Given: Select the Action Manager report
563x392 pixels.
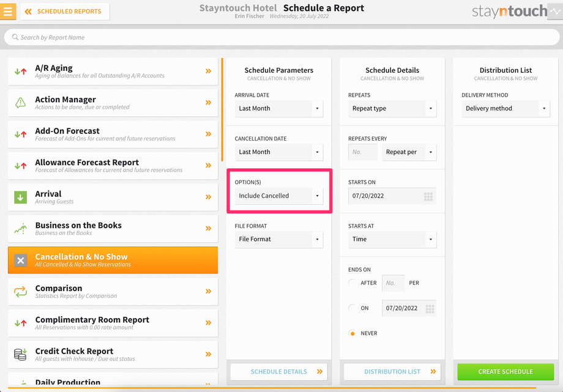Looking at the screenshot, I should tap(113, 103).
